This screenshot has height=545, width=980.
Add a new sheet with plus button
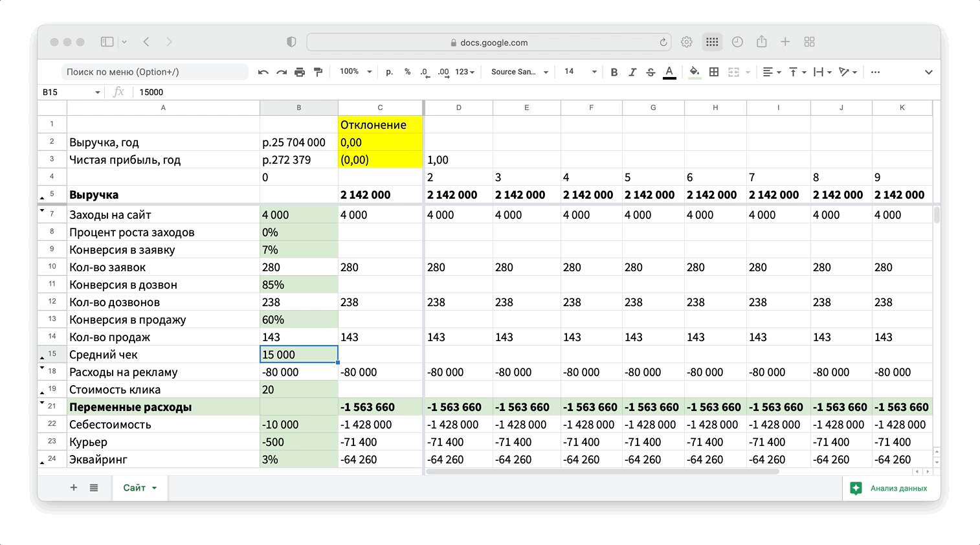[74, 487]
